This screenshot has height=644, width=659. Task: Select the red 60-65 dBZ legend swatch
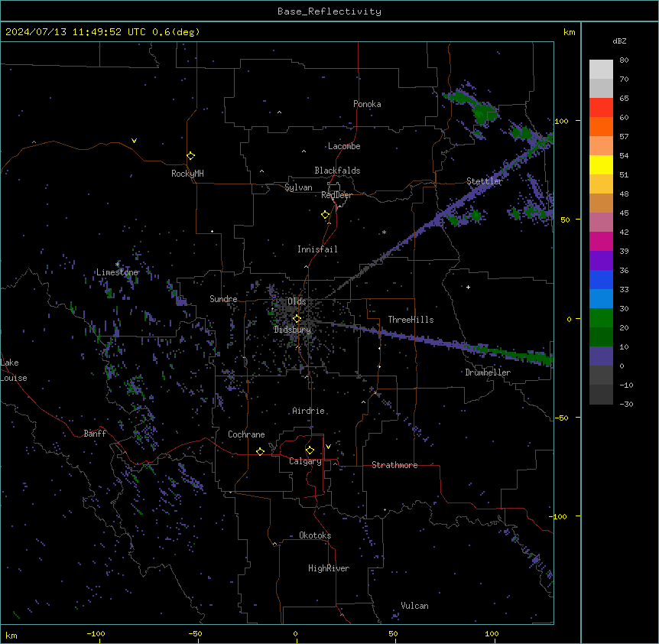(x=601, y=107)
